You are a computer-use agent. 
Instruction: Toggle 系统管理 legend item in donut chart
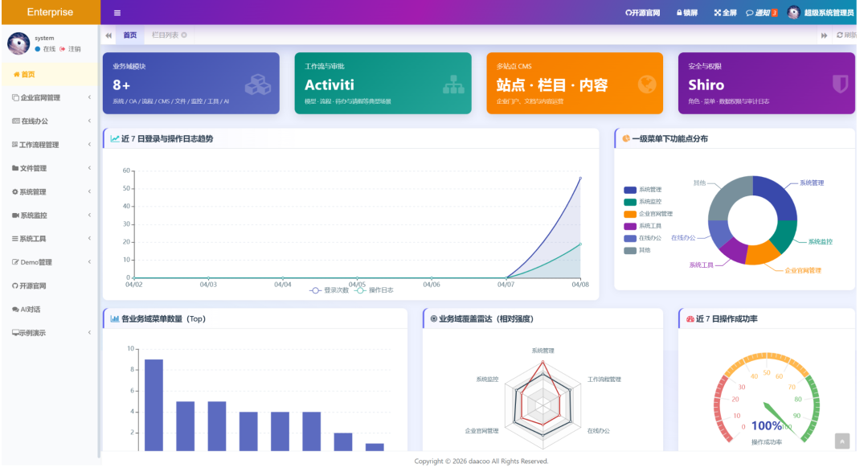pos(643,190)
